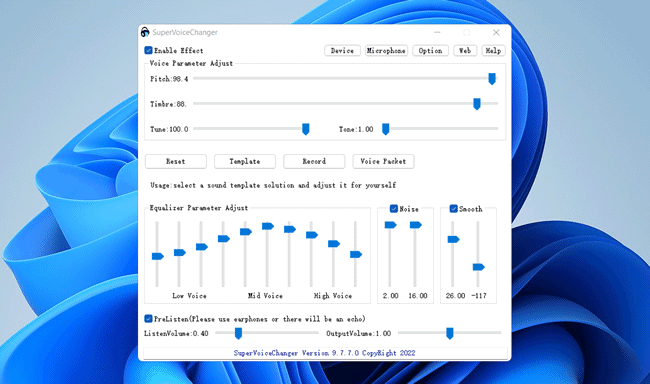Click the 'High Voice' equalizer label
The height and width of the screenshot is (384, 650).
click(333, 296)
